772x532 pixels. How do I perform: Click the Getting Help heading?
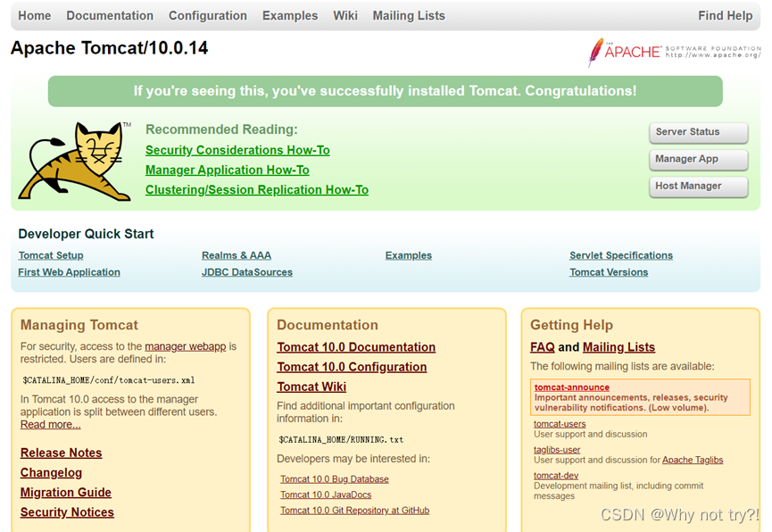tap(571, 325)
